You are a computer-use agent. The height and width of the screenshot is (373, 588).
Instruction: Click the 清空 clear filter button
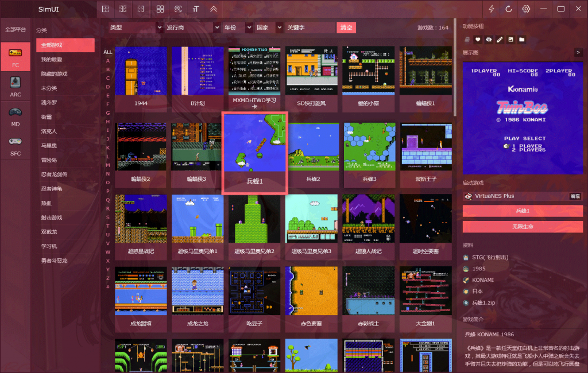click(346, 28)
